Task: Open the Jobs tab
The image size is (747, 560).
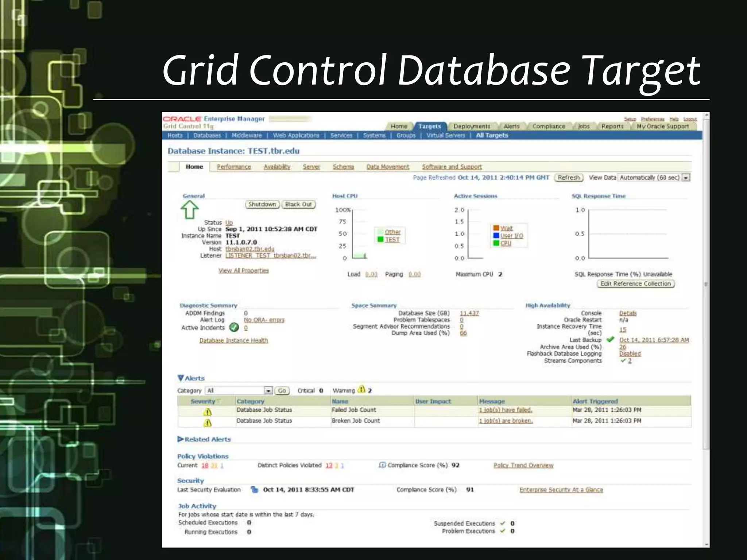Action: 584,126
